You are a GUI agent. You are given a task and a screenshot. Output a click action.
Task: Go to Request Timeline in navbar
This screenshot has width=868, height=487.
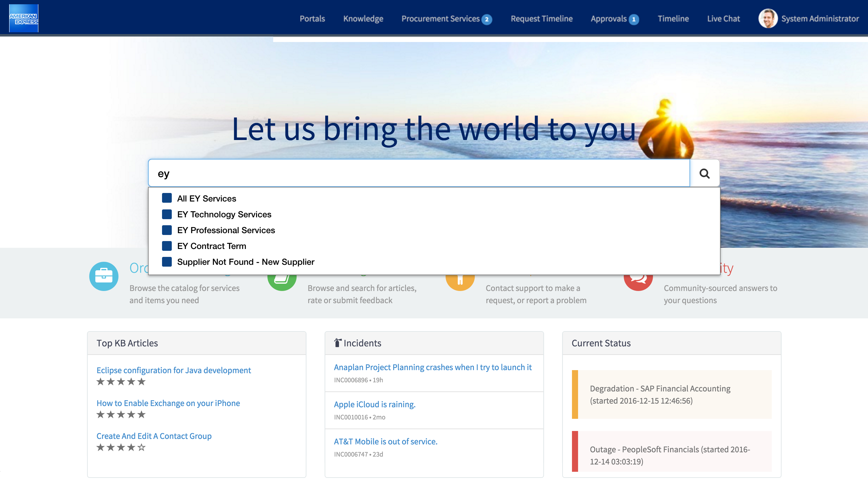coord(542,19)
